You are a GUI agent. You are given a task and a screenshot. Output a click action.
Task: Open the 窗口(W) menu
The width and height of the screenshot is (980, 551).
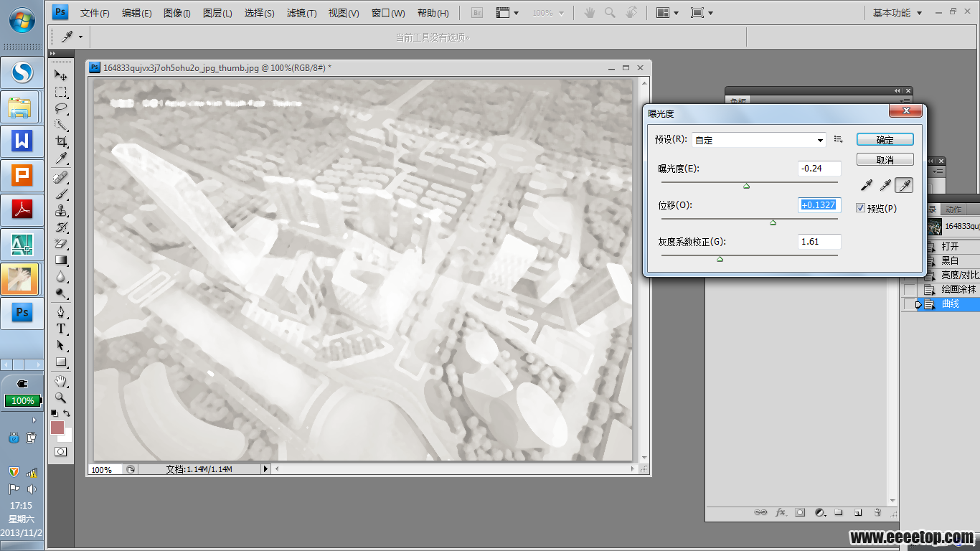click(388, 13)
